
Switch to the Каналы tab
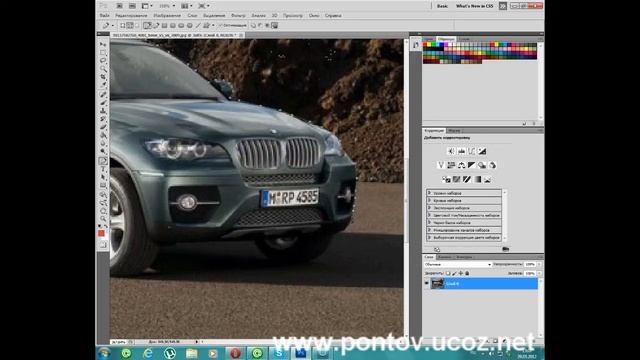point(444,257)
